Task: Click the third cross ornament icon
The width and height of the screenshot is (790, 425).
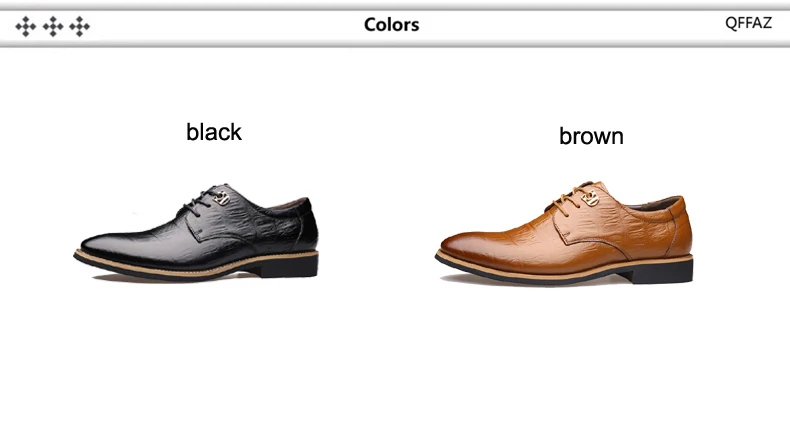Action: coord(80,26)
